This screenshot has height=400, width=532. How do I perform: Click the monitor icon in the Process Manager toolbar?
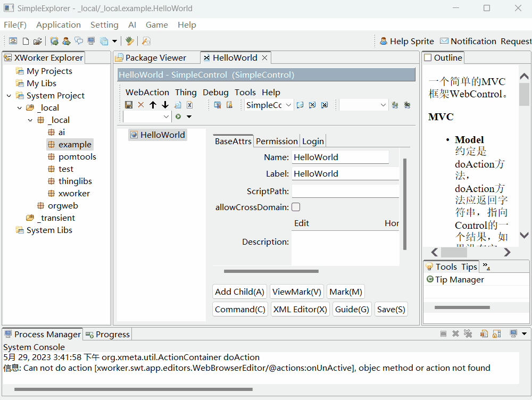tap(512, 334)
